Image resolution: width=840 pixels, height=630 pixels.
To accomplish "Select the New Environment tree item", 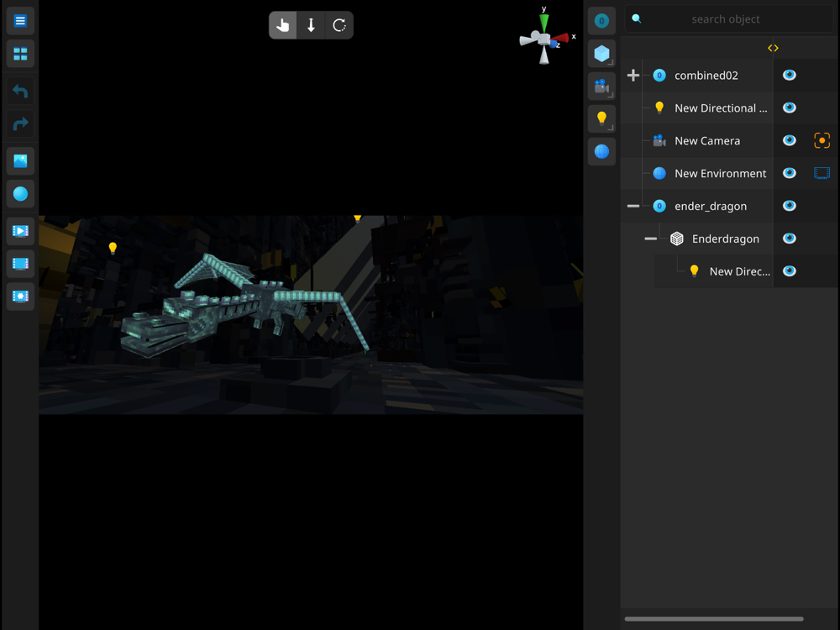I will click(x=720, y=174).
